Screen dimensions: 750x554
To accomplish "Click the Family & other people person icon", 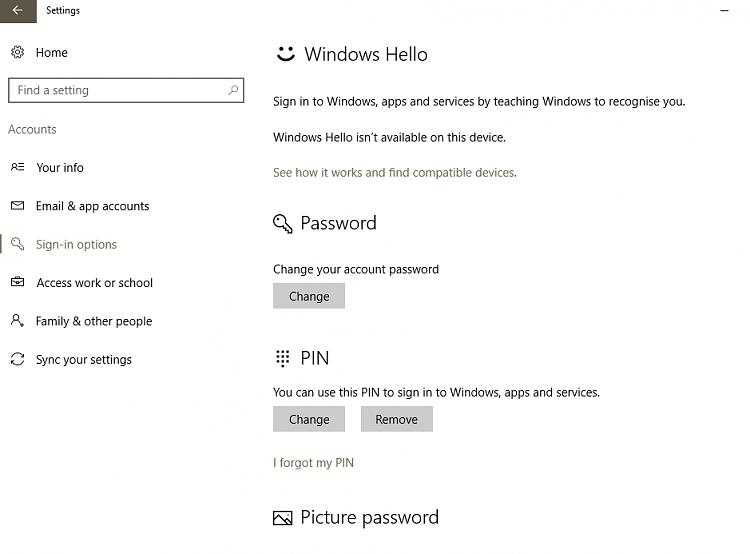I will [18, 321].
